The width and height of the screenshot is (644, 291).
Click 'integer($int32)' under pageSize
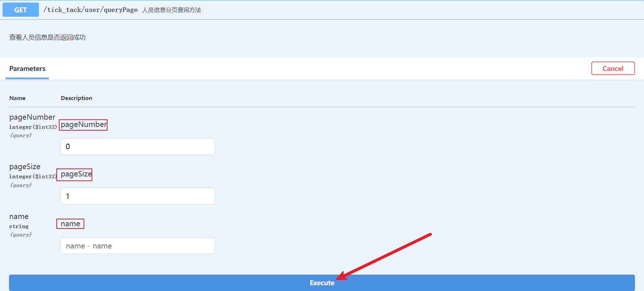[33, 176]
